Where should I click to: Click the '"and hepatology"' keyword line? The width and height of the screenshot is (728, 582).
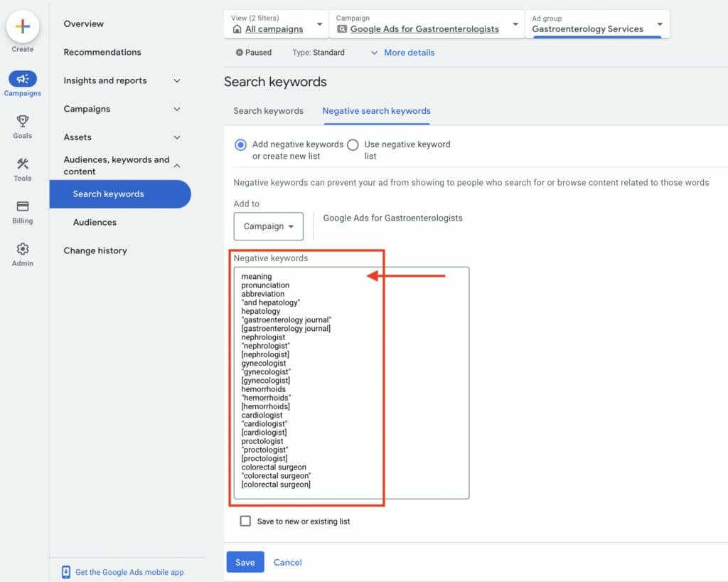(270, 302)
